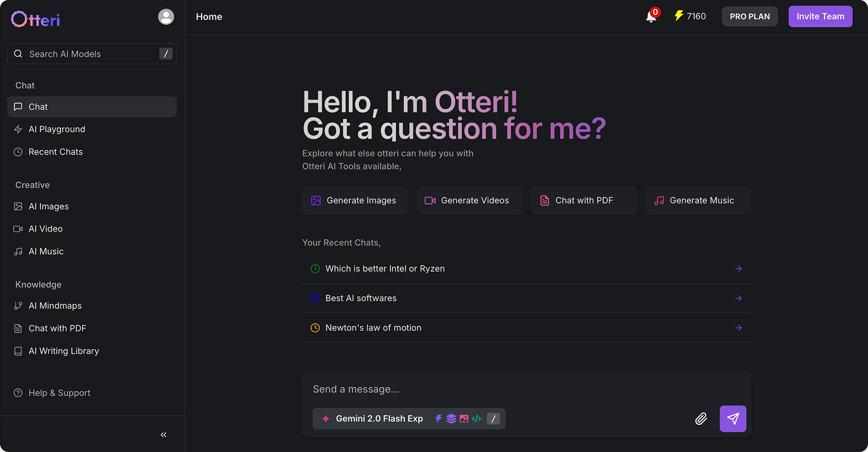The height and width of the screenshot is (452, 868).
Task: Open Recent Chats from the sidebar menu
Action: point(55,151)
